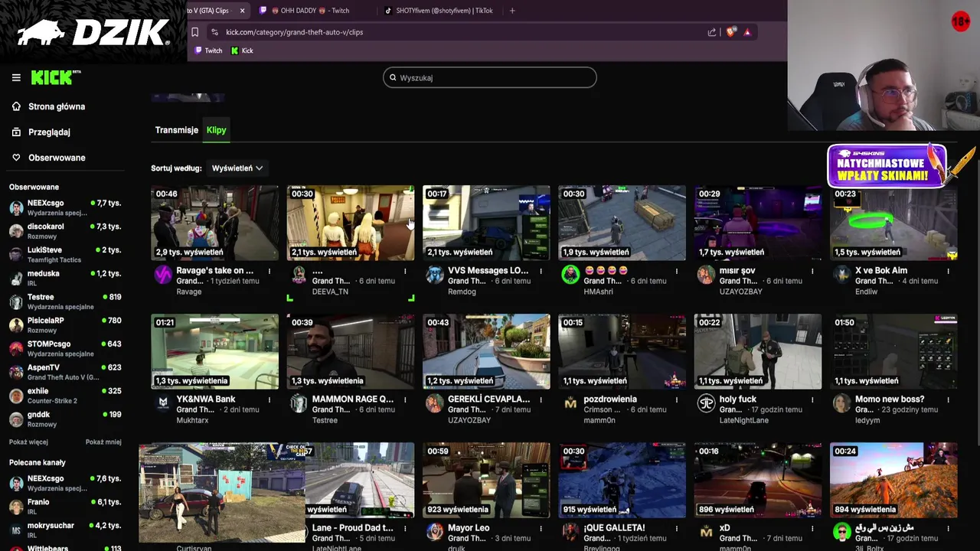Click Remdog avatar under VVS Messages clip
This screenshot has width=980, height=551.
pos(434,275)
